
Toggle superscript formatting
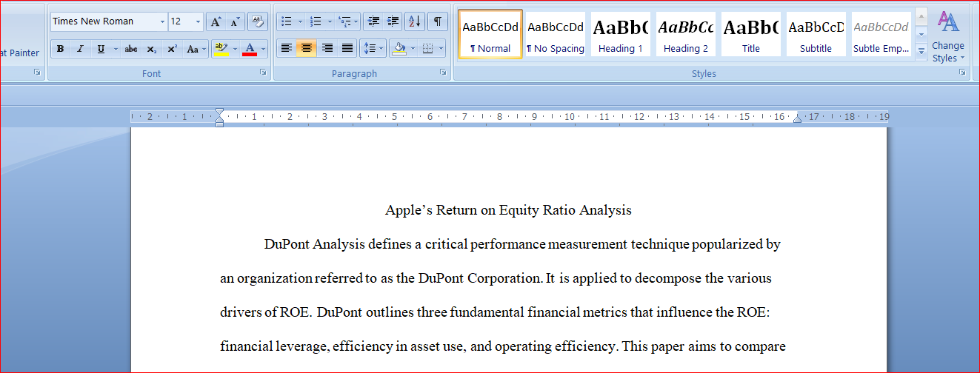[x=172, y=49]
